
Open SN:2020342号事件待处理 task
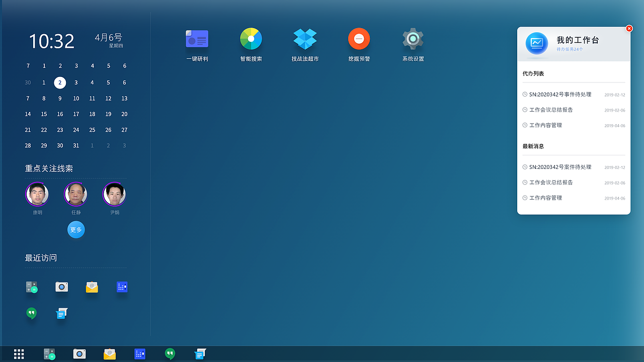574,95
